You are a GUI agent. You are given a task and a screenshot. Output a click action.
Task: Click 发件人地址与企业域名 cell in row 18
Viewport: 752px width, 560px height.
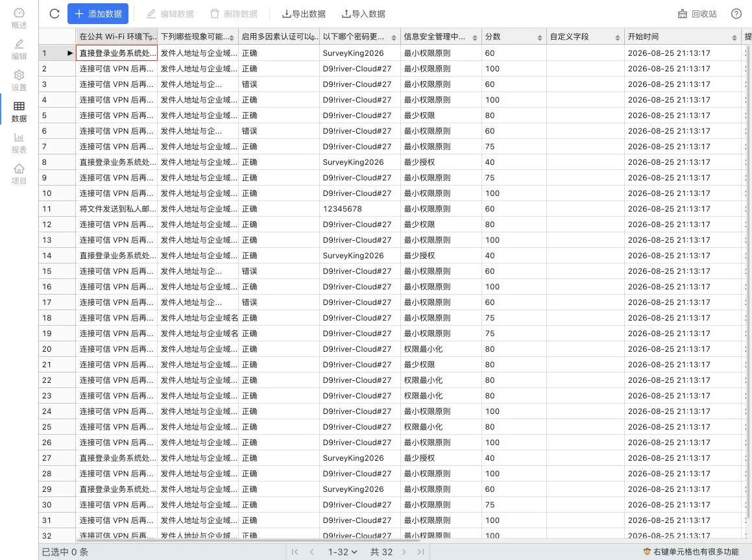pos(198,318)
